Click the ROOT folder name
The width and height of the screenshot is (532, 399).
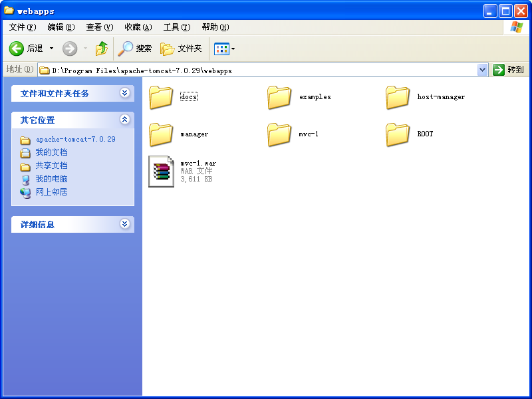click(425, 134)
